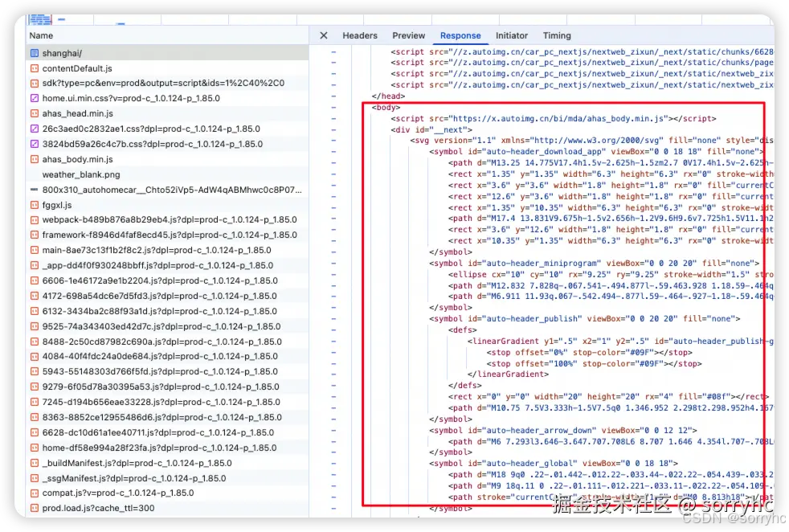The image size is (789, 532).
Task: Click script icon of sdk?type=pc request
Action: click(35, 83)
